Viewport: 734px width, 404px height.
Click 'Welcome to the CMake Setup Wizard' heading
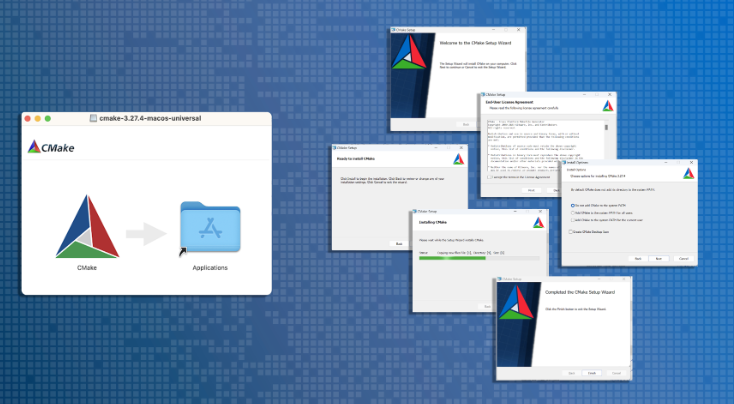[x=475, y=43]
